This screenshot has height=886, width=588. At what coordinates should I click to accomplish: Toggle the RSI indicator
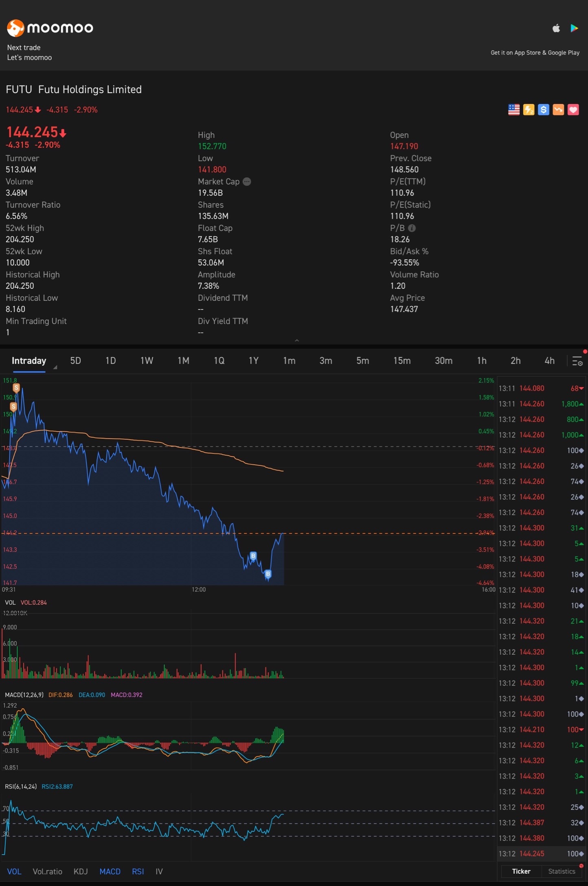point(138,871)
